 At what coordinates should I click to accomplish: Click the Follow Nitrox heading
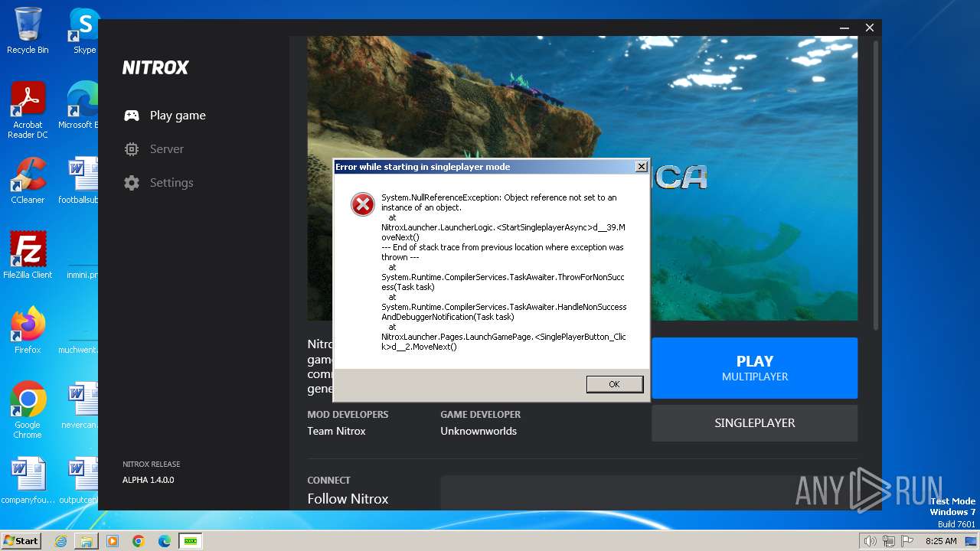pos(348,499)
